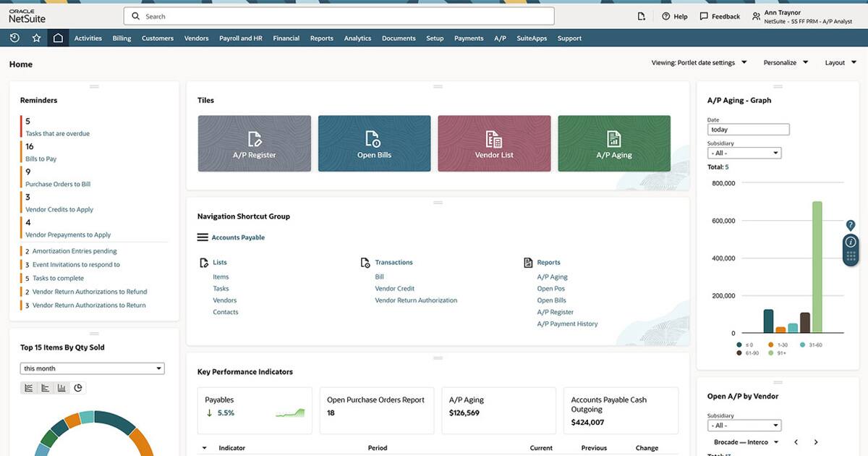Click in the global Search field
Screen dimensions: 868x456
click(339, 16)
